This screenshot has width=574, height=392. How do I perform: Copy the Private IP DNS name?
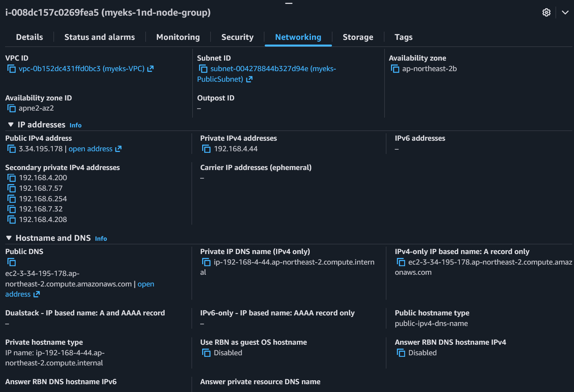[206, 262]
